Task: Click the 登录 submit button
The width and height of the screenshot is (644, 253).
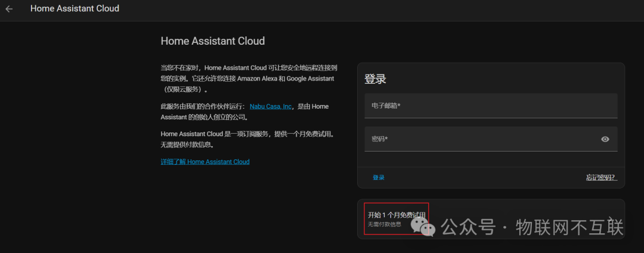Action: [x=378, y=177]
